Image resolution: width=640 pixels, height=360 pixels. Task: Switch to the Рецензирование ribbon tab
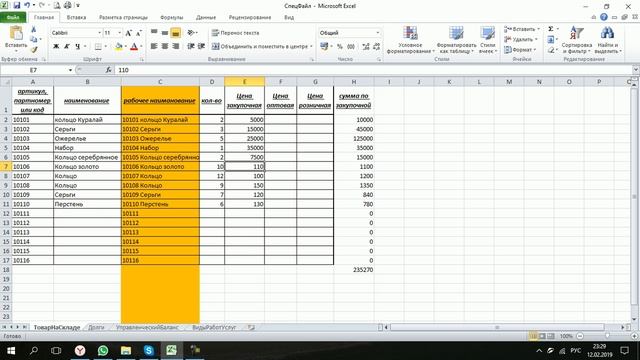pyautogui.click(x=250, y=17)
